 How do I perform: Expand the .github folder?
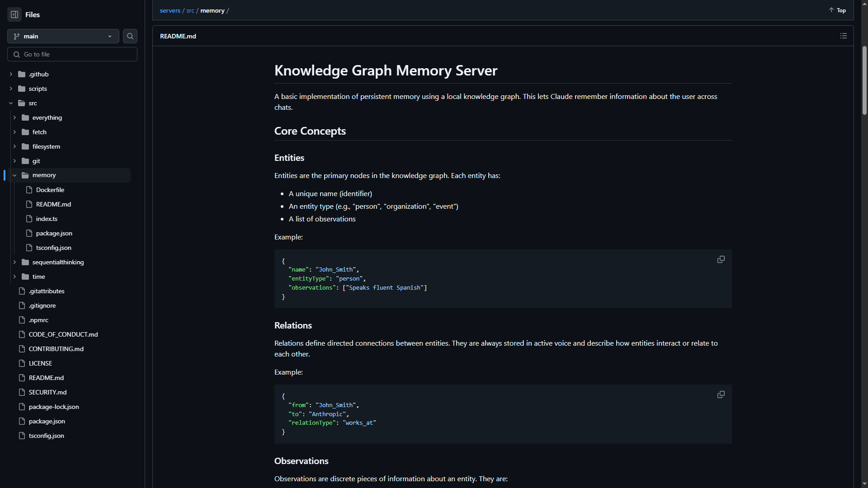pyautogui.click(x=11, y=74)
